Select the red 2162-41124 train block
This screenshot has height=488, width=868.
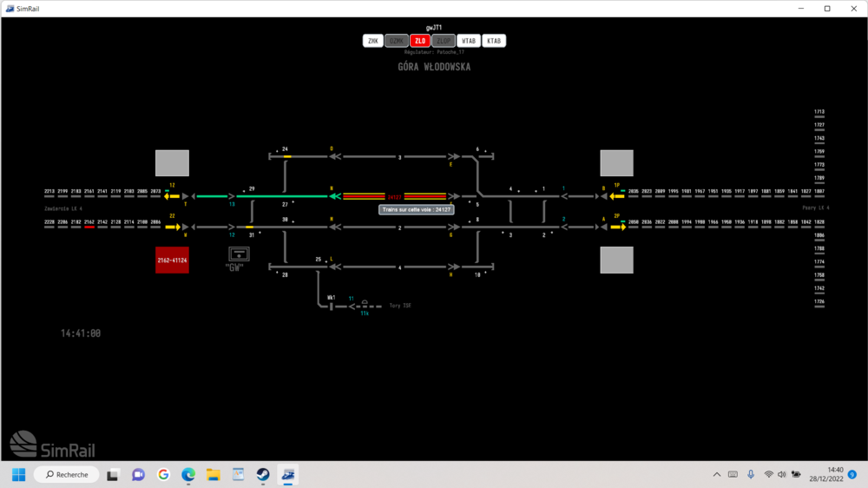pos(172,260)
